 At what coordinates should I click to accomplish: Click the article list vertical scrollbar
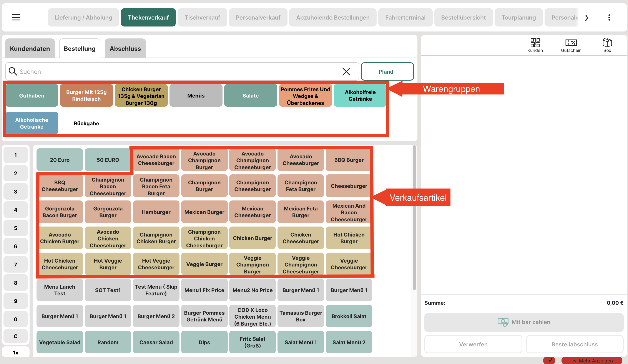414,217
